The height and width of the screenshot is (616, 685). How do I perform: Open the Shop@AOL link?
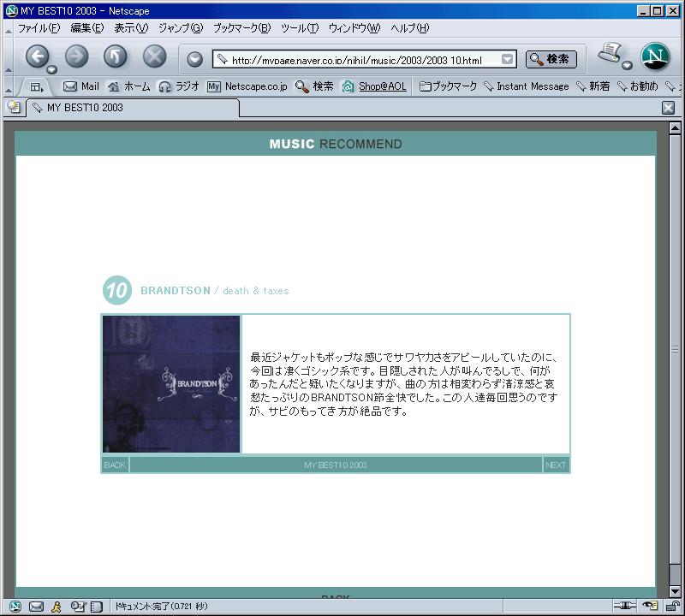click(x=374, y=86)
